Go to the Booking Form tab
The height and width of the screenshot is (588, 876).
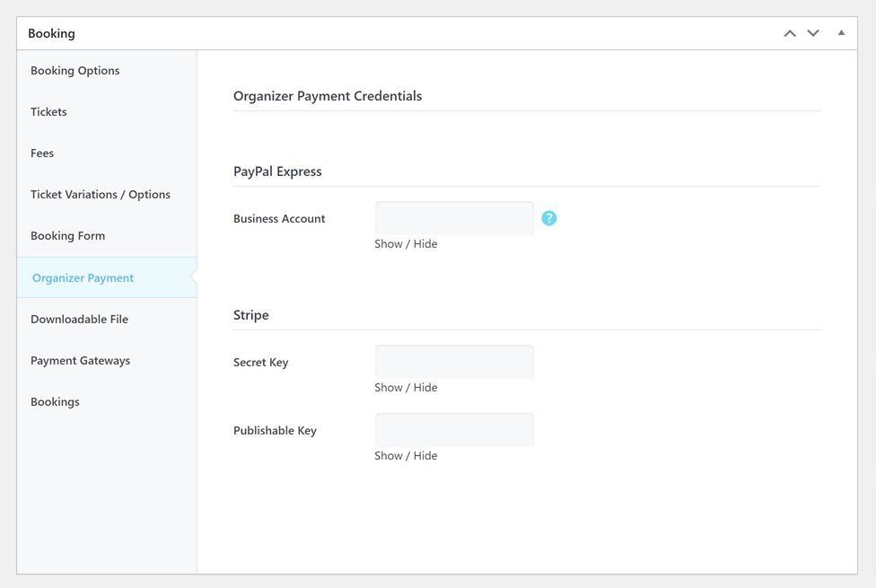[x=67, y=235]
